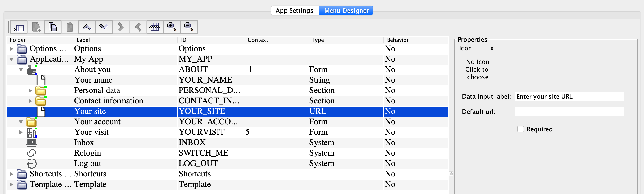644x194 pixels.
Task: Expand the Personal data section
Action: click(30, 91)
